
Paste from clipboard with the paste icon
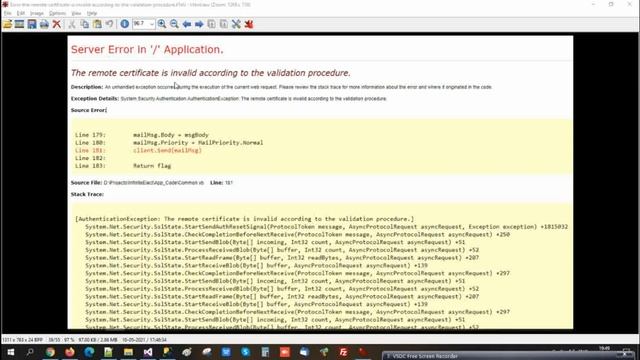click(x=97, y=24)
